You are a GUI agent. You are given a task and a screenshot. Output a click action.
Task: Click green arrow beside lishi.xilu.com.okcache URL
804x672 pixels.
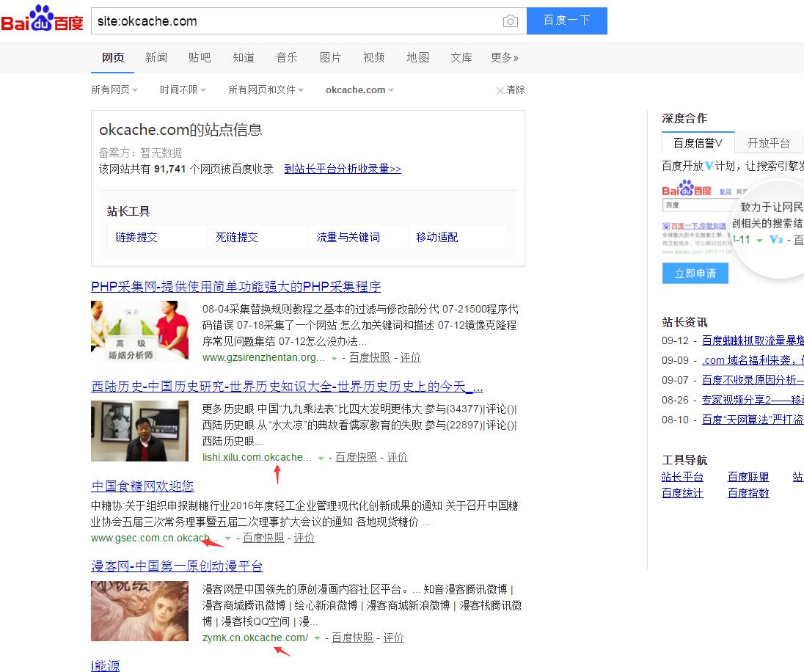[321, 458]
